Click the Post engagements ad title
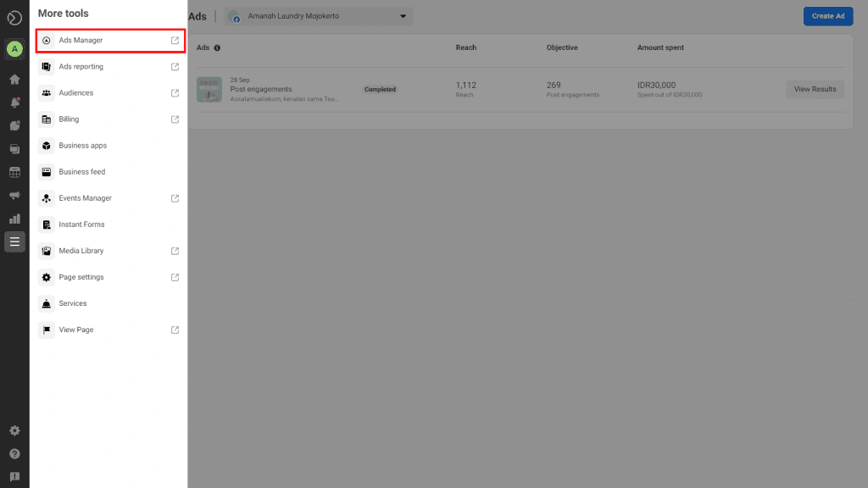 [x=261, y=89]
